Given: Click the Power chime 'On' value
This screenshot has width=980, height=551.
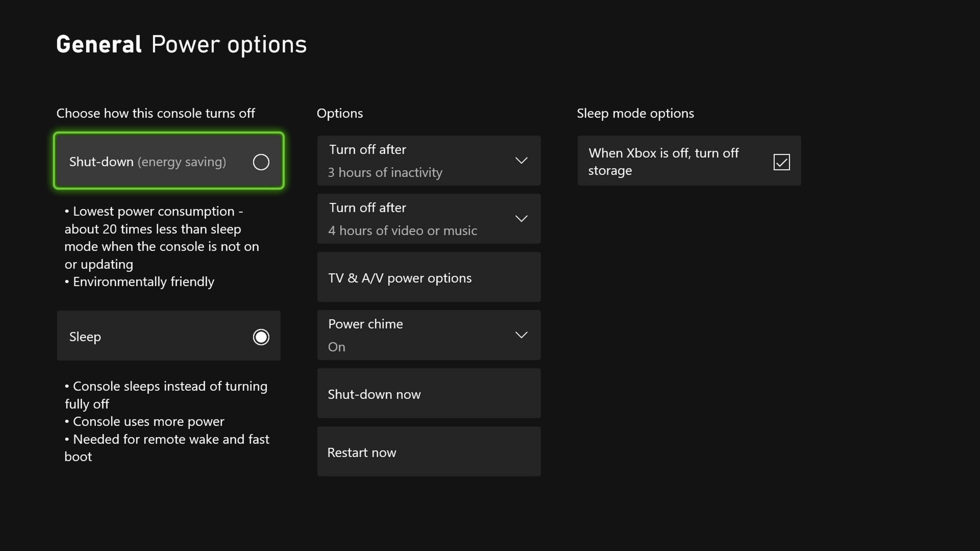Looking at the screenshot, I should [336, 347].
